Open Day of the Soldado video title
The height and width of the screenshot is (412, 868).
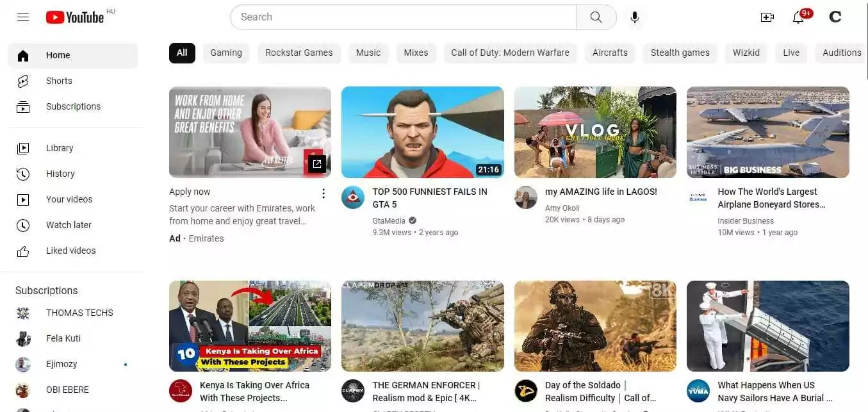600,391
